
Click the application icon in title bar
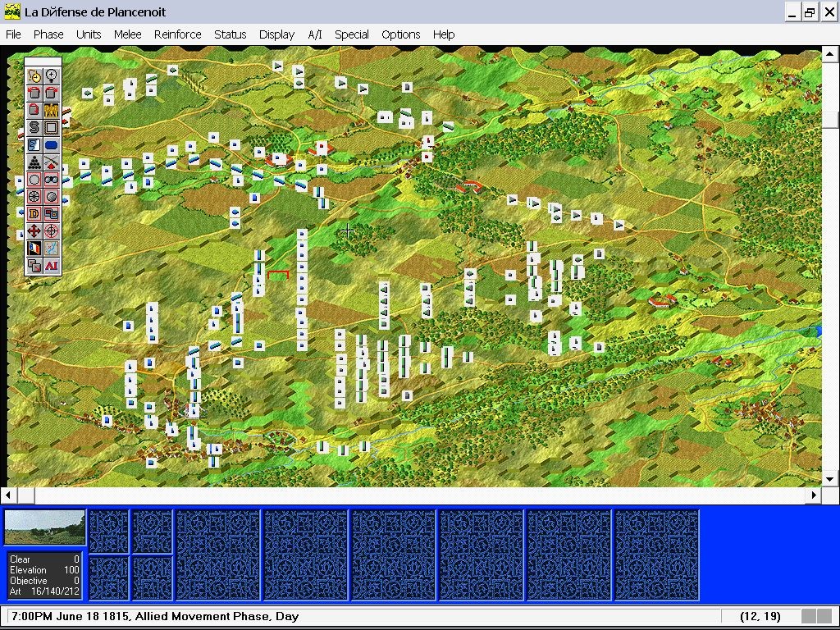point(11,11)
